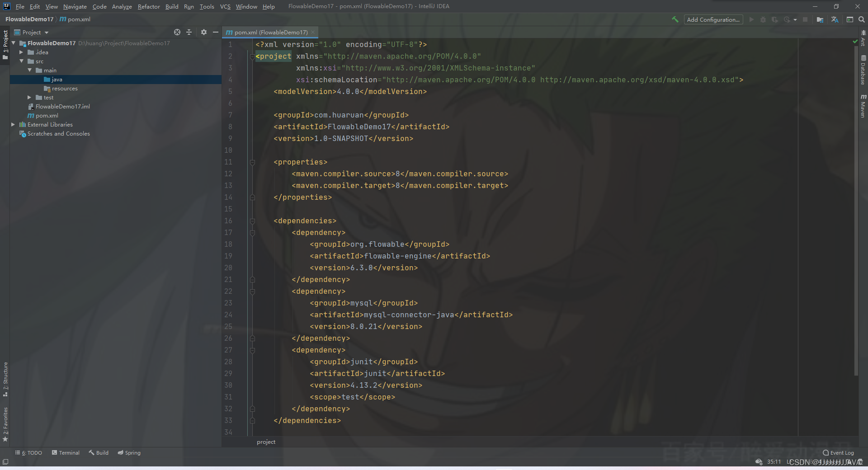This screenshot has height=470, width=868.
Task: Open the Database tool window
Action: tap(863, 70)
